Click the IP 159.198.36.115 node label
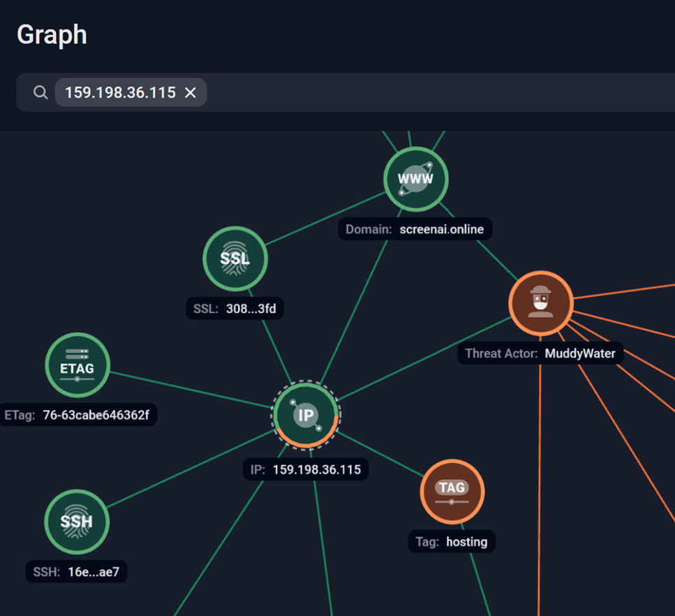 306,469
